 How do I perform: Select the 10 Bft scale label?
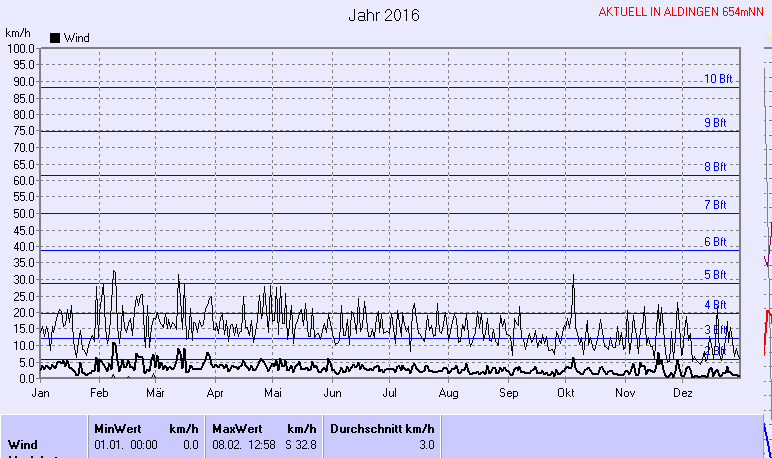[x=716, y=79]
